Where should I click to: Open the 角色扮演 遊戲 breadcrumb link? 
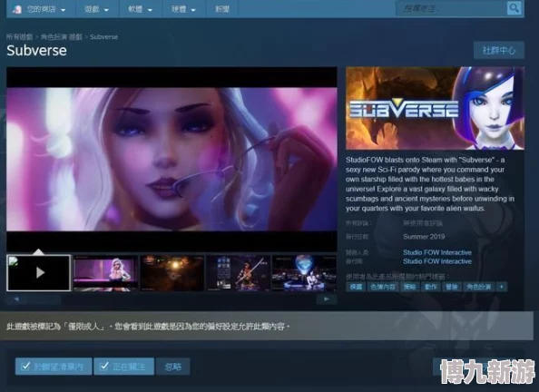pyautogui.click(x=62, y=37)
